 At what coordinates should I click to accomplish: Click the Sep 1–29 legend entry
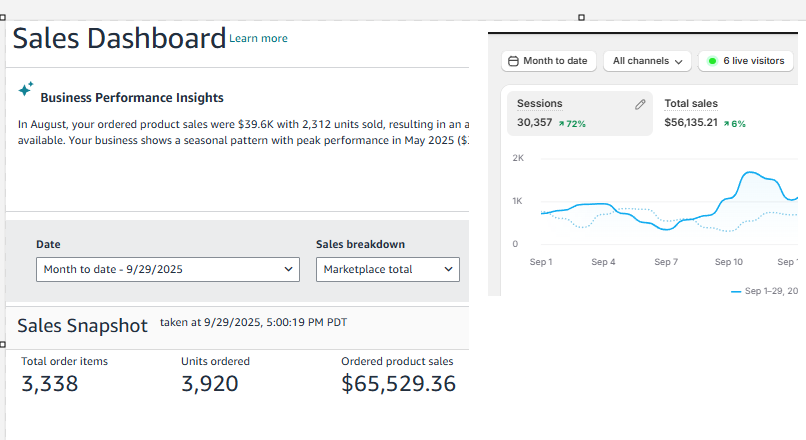click(x=764, y=291)
